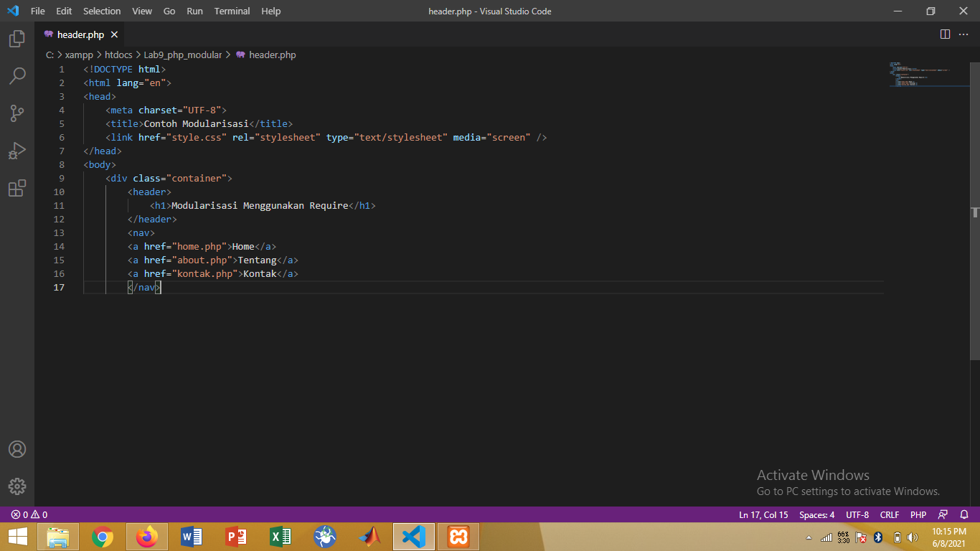
Task: Show notifications with the bell icon
Action: click(x=964, y=514)
